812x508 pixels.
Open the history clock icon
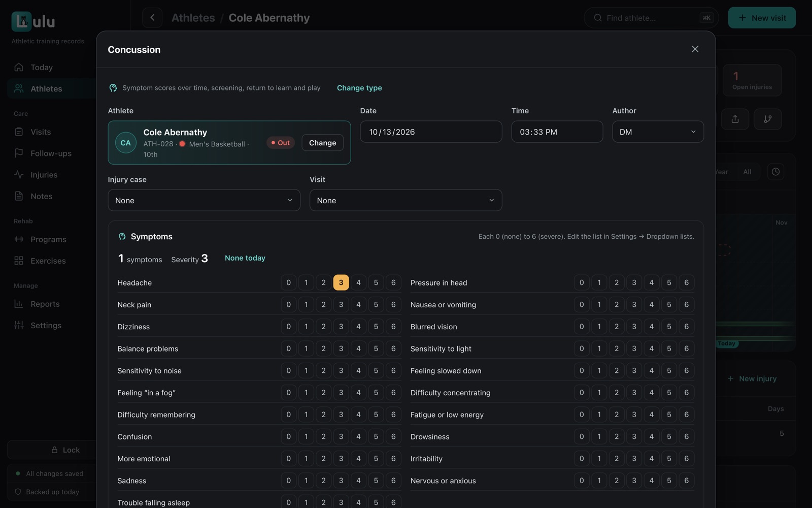pyautogui.click(x=775, y=172)
